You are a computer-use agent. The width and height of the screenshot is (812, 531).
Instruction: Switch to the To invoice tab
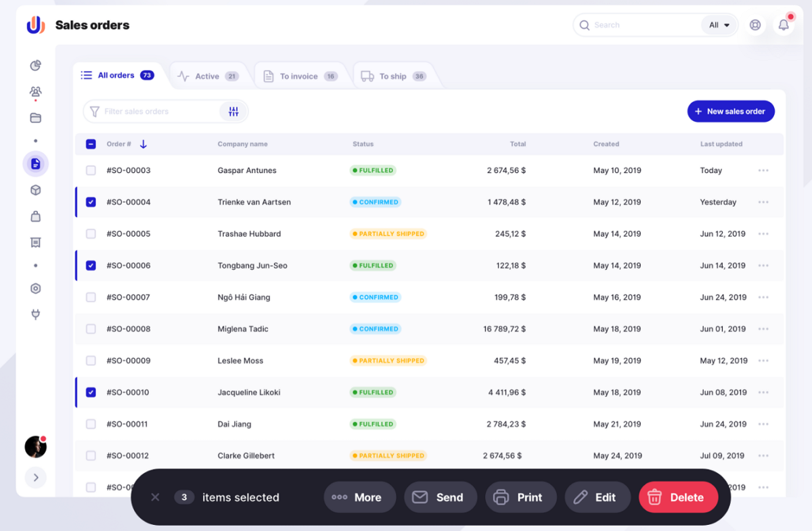pyautogui.click(x=300, y=76)
